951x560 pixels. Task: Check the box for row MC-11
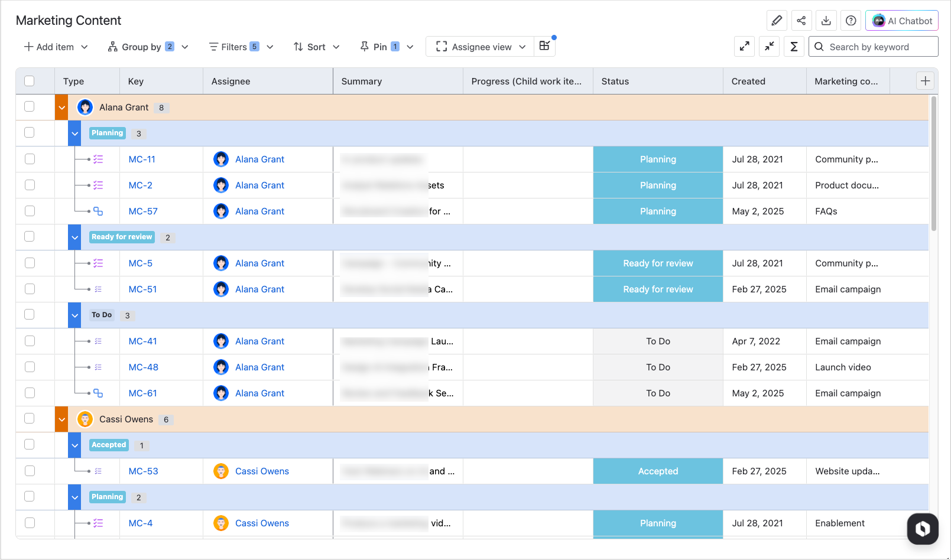coord(30,159)
